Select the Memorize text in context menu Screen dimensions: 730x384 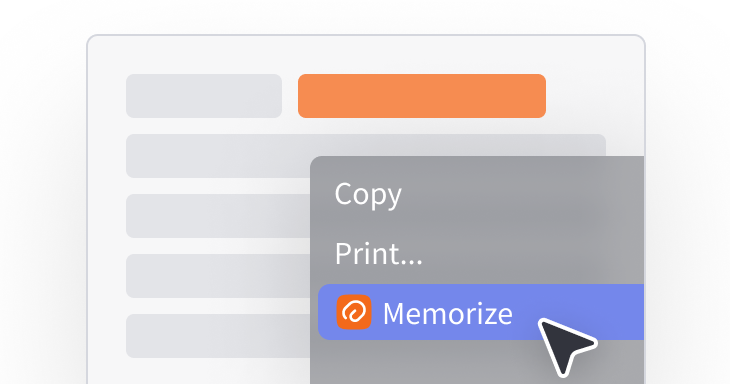click(447, 313)
